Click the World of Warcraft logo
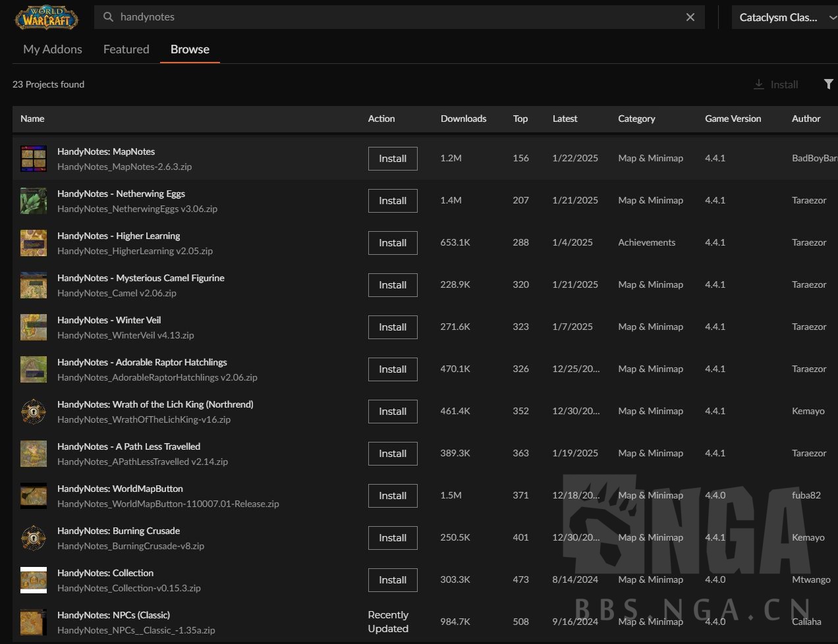 (x=46, y=18)
